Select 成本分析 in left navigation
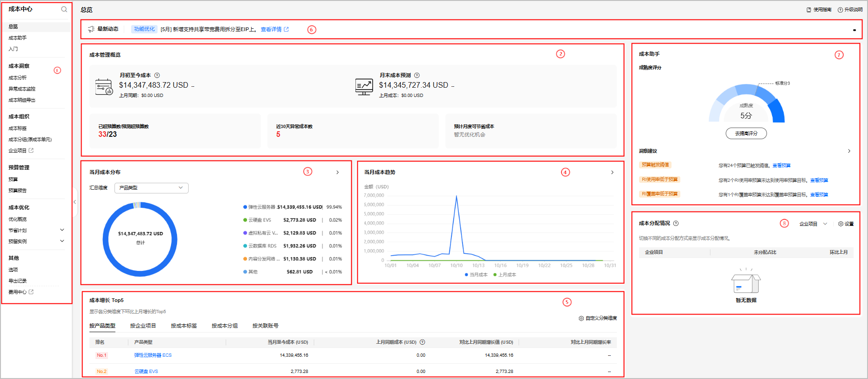Viewport: 868px width, 379px height. pos(18,78)
